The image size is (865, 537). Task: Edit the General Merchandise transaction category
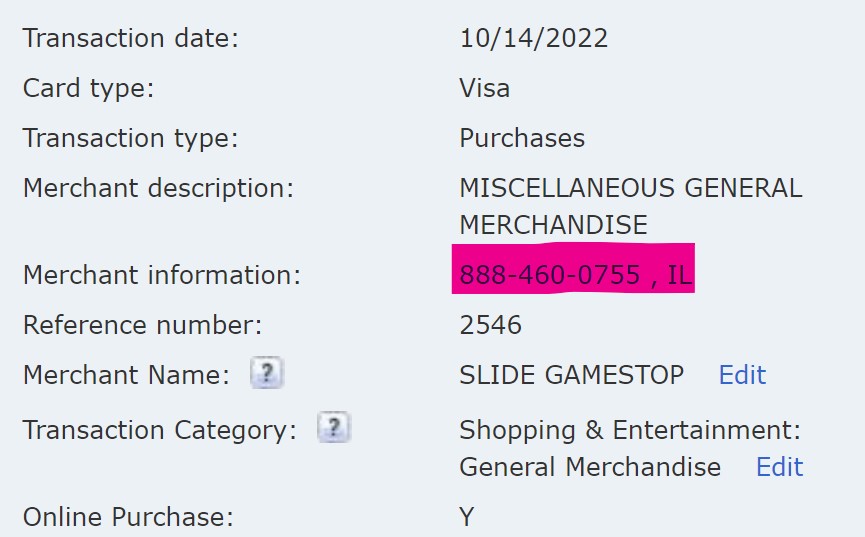[779, 467]
